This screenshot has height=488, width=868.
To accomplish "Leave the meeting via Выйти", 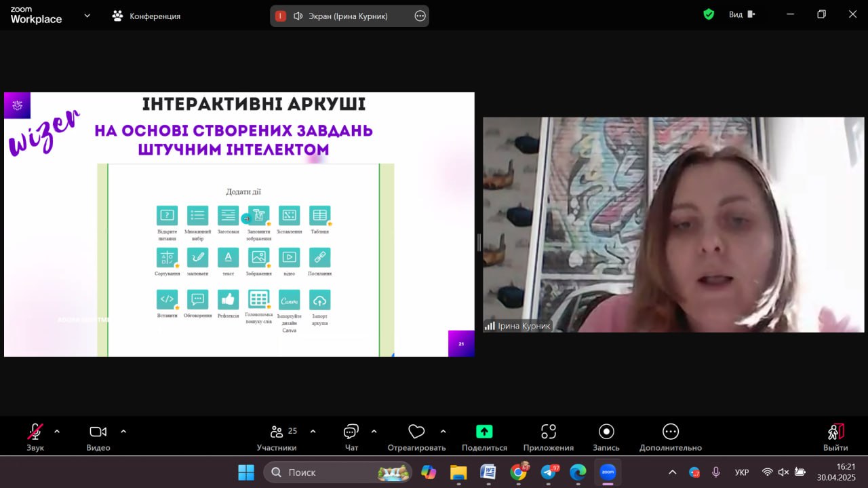I will pos(835,432).
